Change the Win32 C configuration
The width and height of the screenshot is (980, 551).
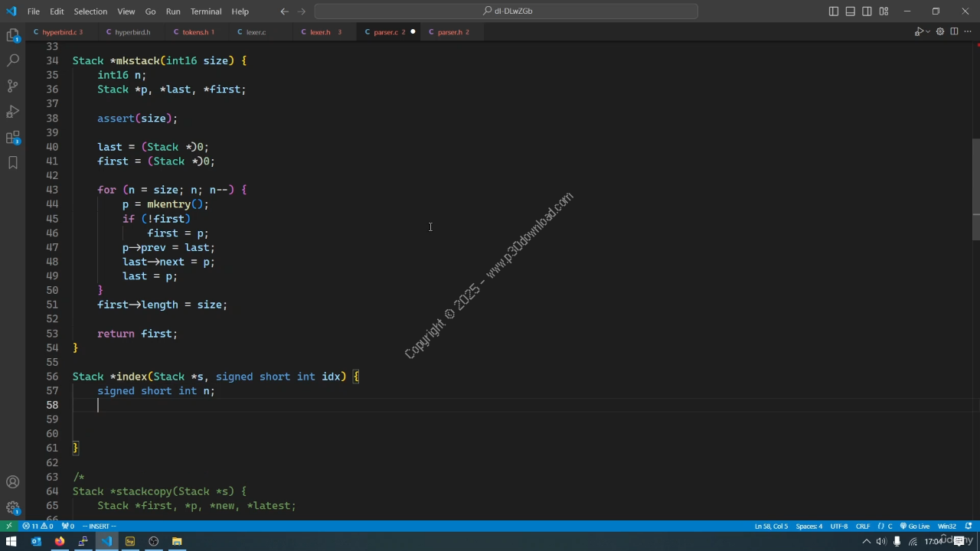tap(947, 527)
